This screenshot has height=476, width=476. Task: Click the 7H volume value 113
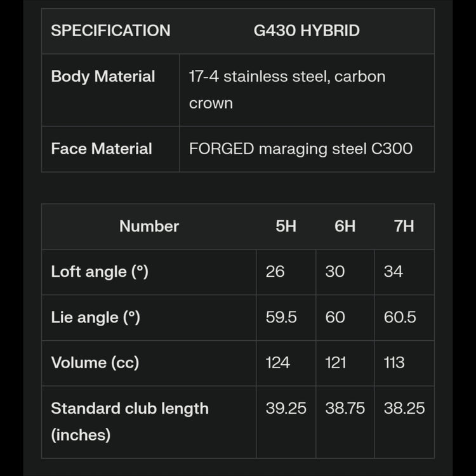(394, 362)
